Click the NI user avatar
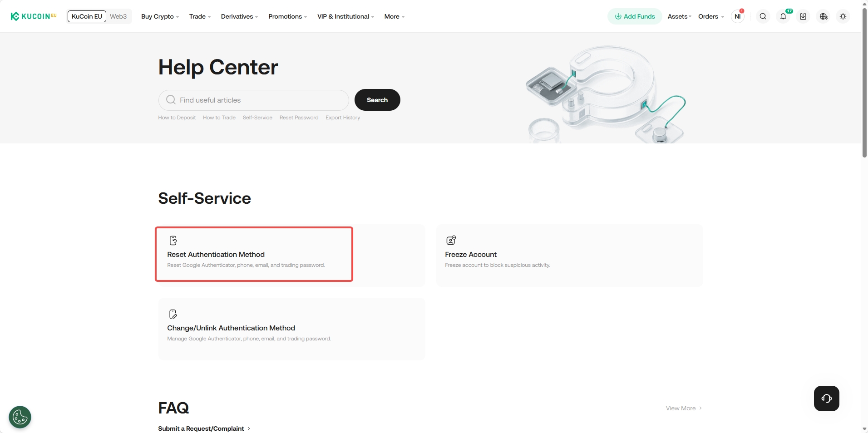 (x=738, y=16)
